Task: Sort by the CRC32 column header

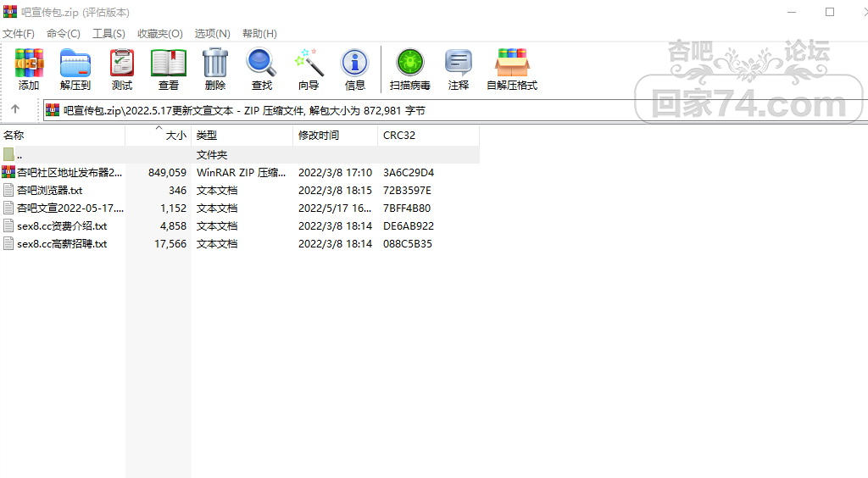Action: [x=428, y=135]
